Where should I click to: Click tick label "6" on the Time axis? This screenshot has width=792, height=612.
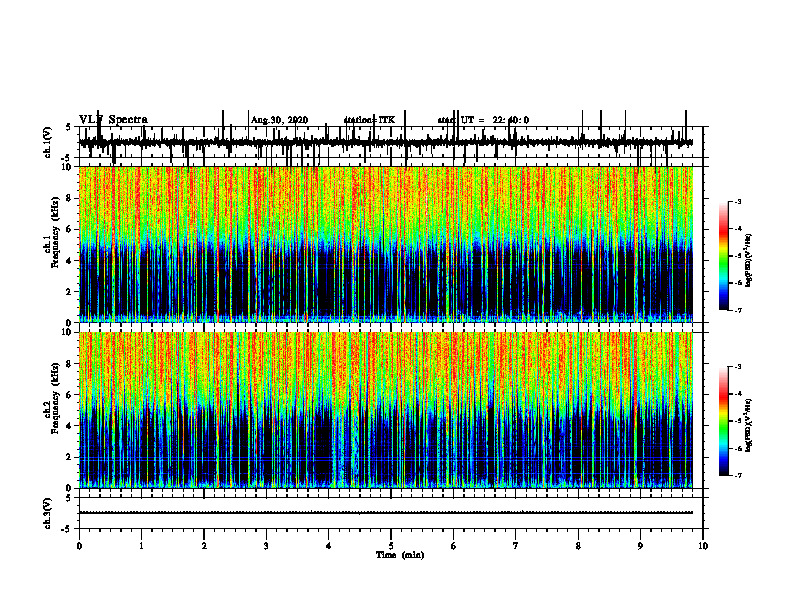coord(454,546)
